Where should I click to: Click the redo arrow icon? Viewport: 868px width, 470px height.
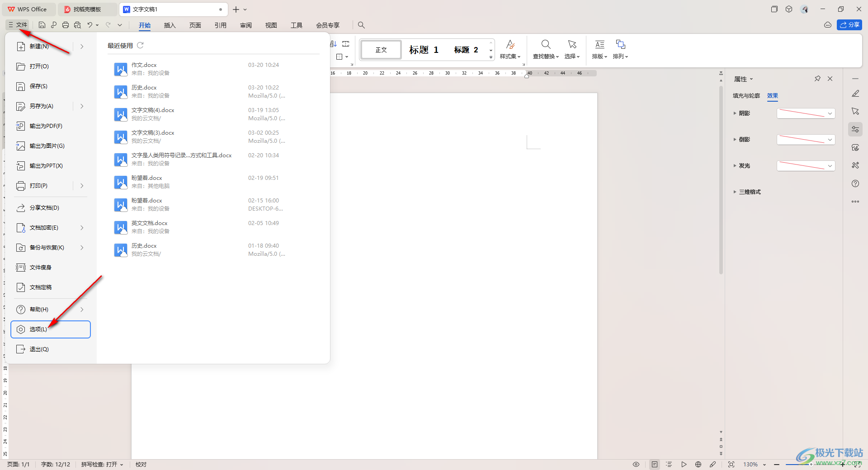(x=108, y=25)
